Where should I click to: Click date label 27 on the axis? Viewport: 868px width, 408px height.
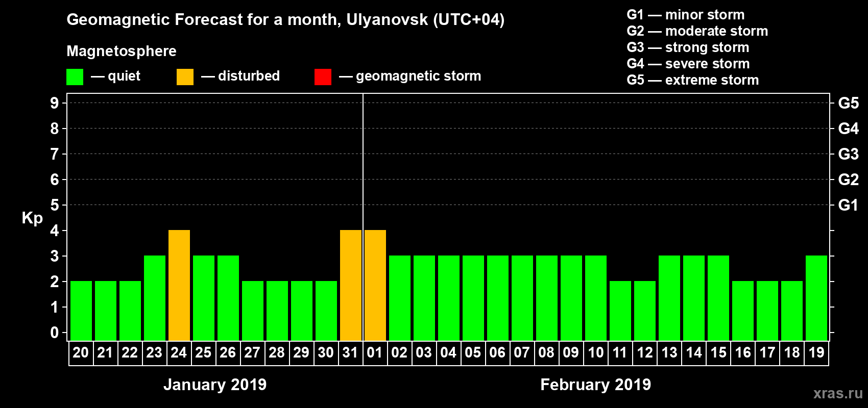click(252, 352)
